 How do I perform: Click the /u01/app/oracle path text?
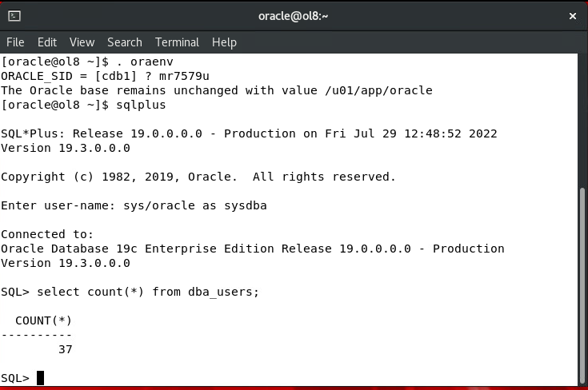tap(378, 90)
